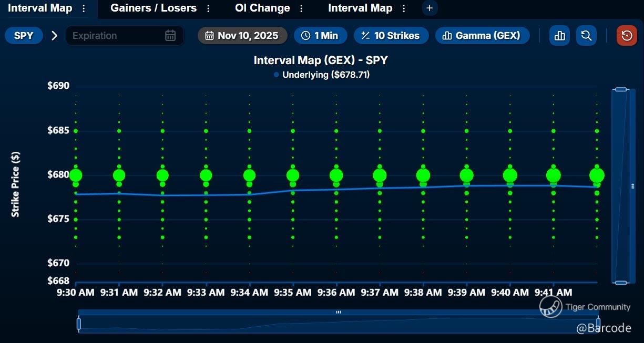This screenshot has height=343, width=644.
Task: Click the red reset button icon
Action: (x=627, y=36)
